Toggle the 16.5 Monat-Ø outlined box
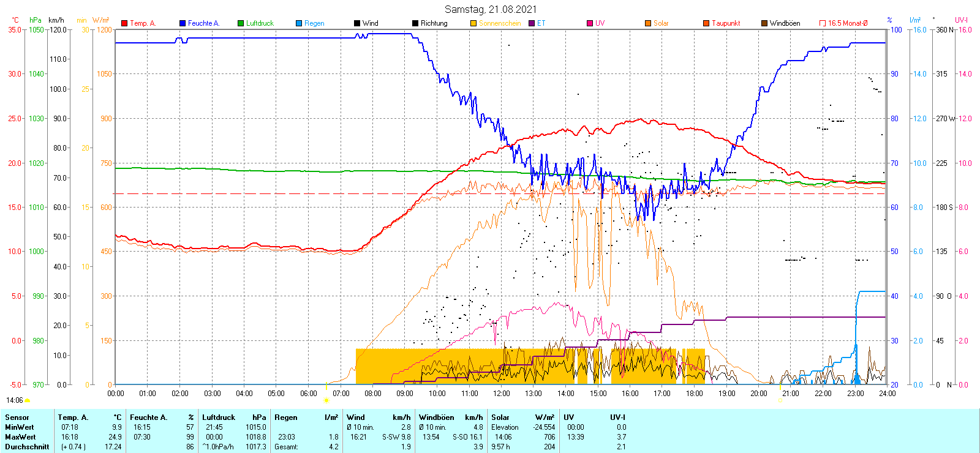 823,23
